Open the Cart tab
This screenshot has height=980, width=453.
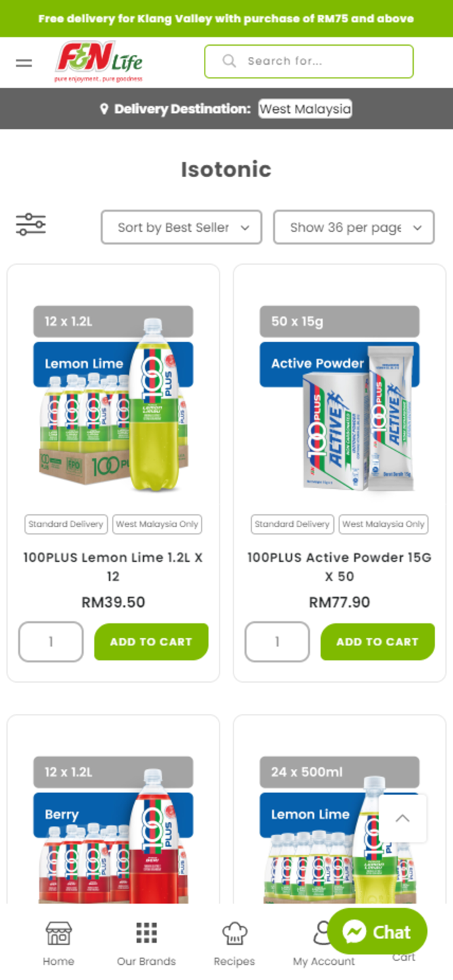[403, 957]
